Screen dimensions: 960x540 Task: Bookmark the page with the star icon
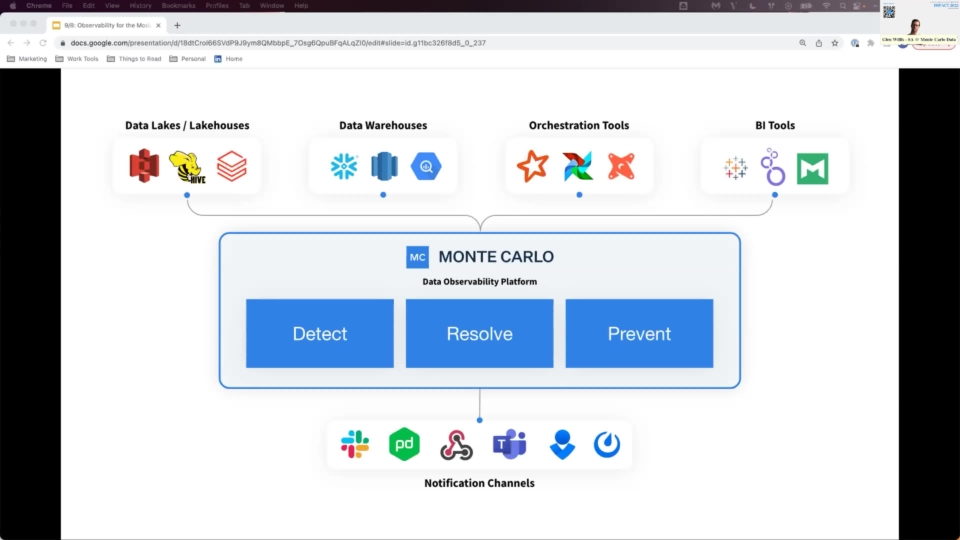point(834,43)
